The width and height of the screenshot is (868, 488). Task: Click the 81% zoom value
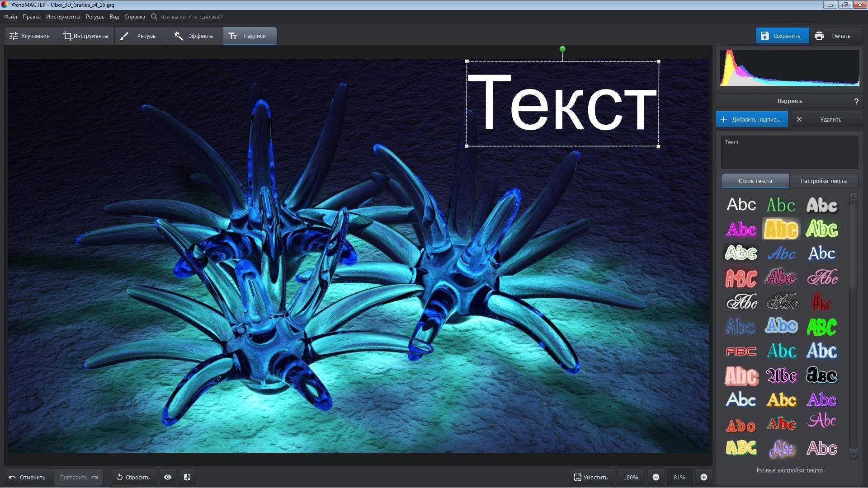(x=679, y=477)
